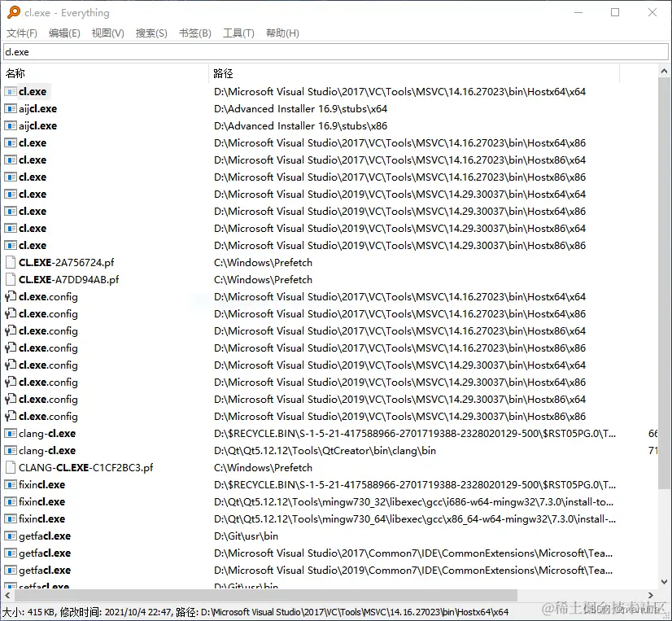672x621 pixels.
Task: Click the icon of fixincl.exe in $RECYCLE.BIN
Action: coord(11,484)
